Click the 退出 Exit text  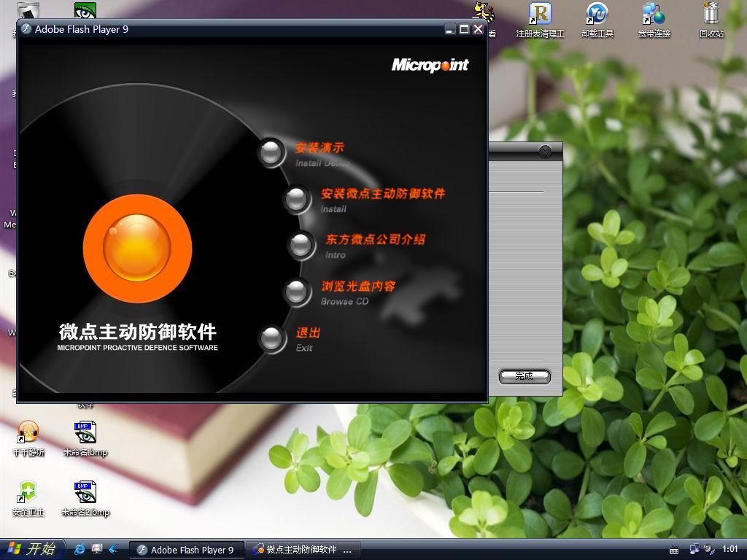pyautogui.click(x=308, y=340)
